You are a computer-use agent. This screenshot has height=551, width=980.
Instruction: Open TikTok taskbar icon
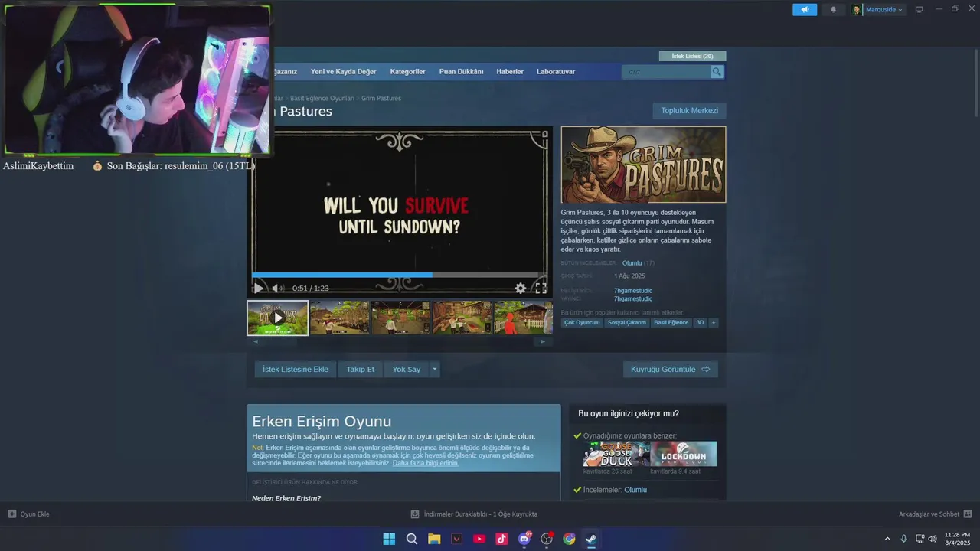point(501,539)
